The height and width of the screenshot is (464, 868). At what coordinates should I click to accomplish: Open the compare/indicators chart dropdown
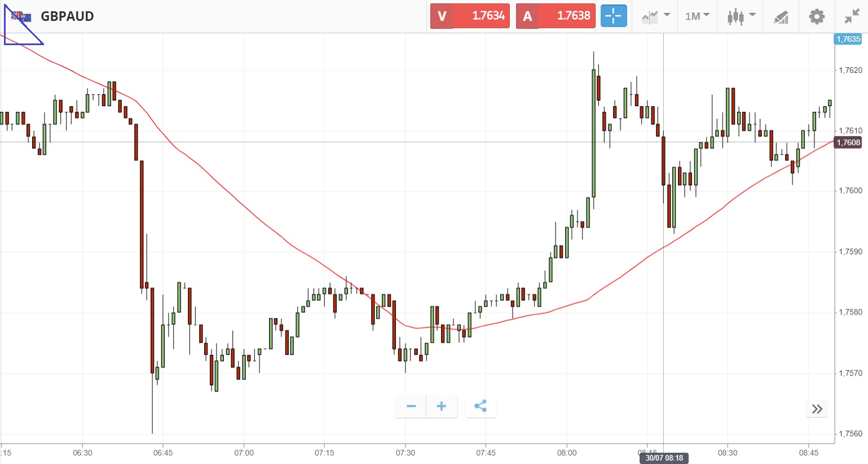pos(655,16)
